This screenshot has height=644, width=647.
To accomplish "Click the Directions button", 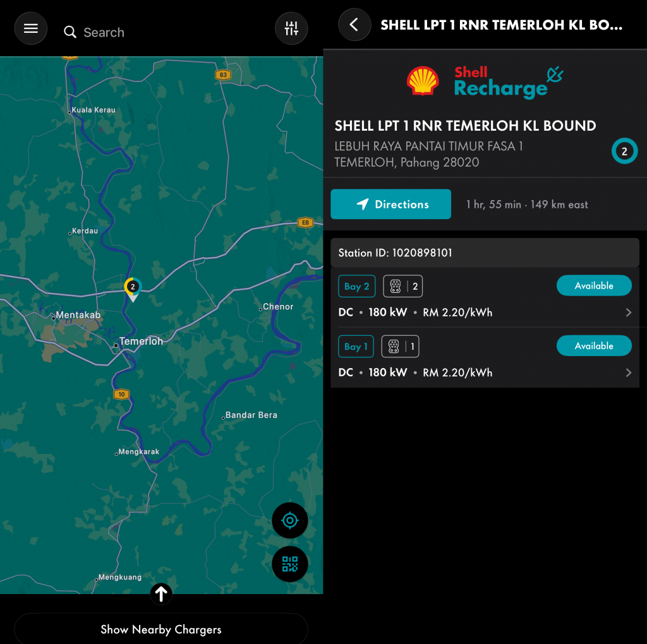I will pos(390,204).
